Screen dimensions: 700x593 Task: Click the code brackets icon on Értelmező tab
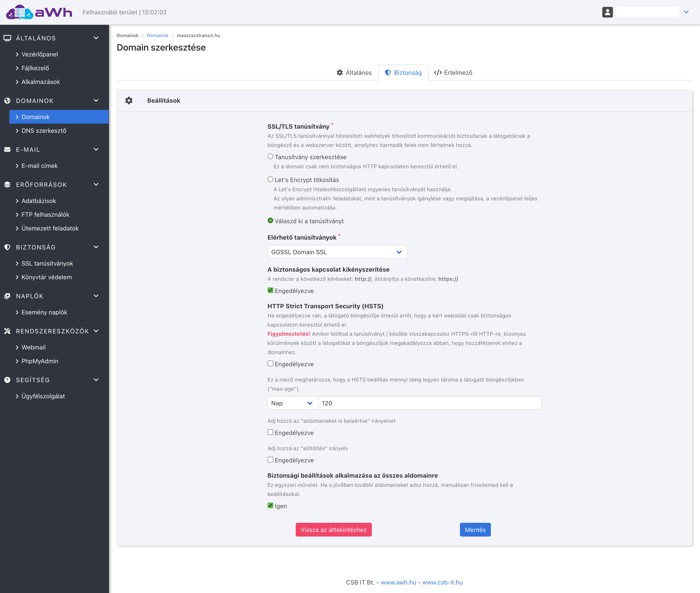click(x=438, y=73)
